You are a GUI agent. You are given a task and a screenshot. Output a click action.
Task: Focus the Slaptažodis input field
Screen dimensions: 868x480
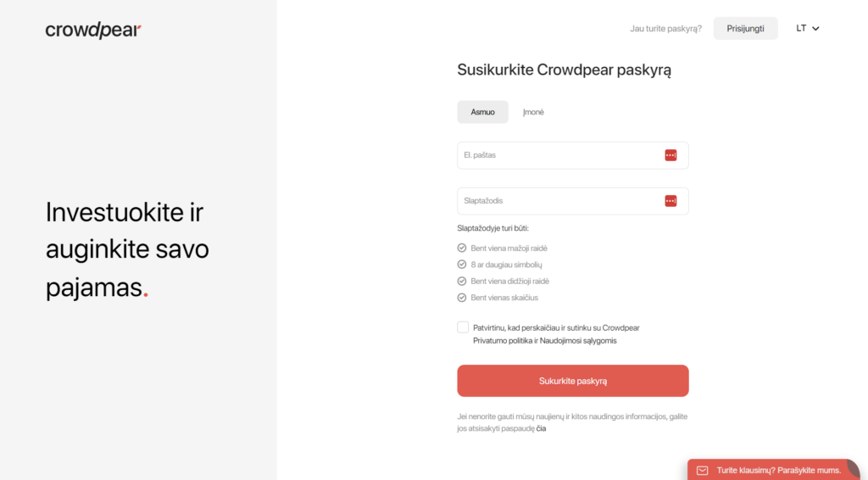(573, 201)
